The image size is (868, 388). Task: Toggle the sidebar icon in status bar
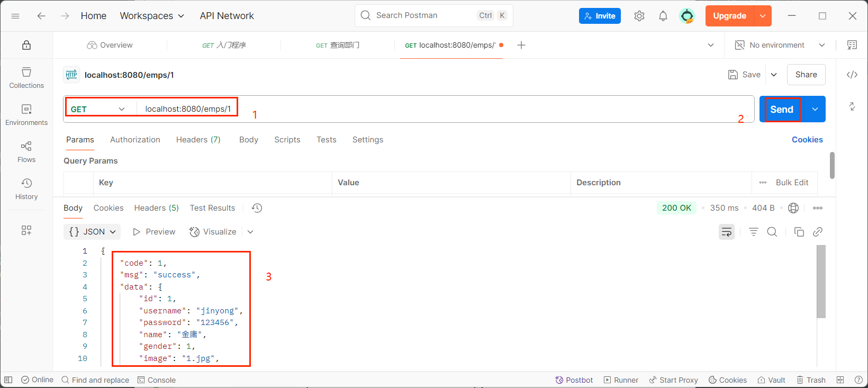click(x=8, y=380)
